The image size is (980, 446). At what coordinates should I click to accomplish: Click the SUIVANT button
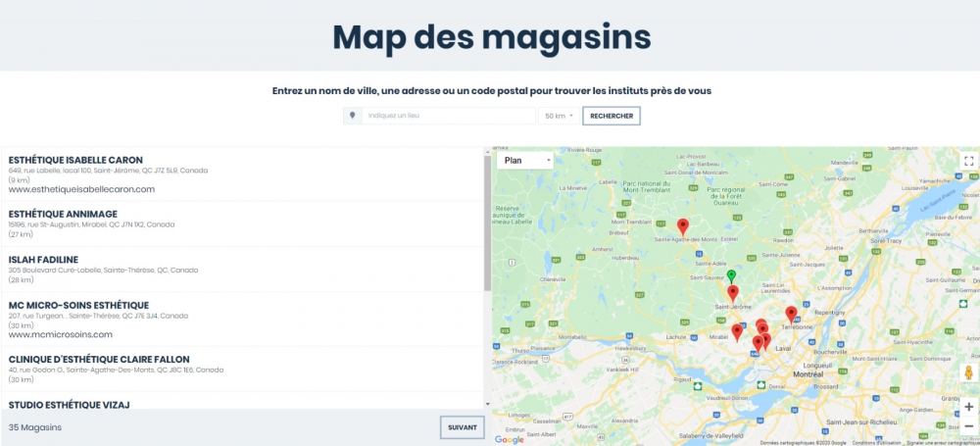(462, 427)
